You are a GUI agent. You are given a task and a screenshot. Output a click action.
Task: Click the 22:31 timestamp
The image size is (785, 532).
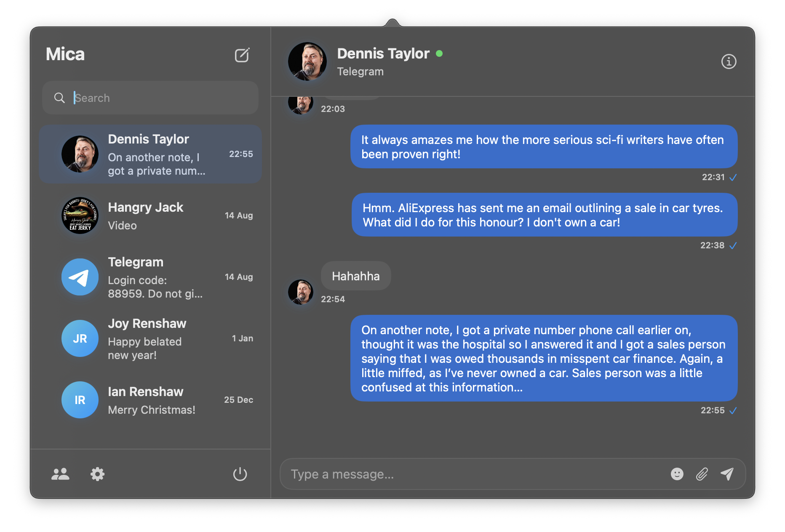713,177
